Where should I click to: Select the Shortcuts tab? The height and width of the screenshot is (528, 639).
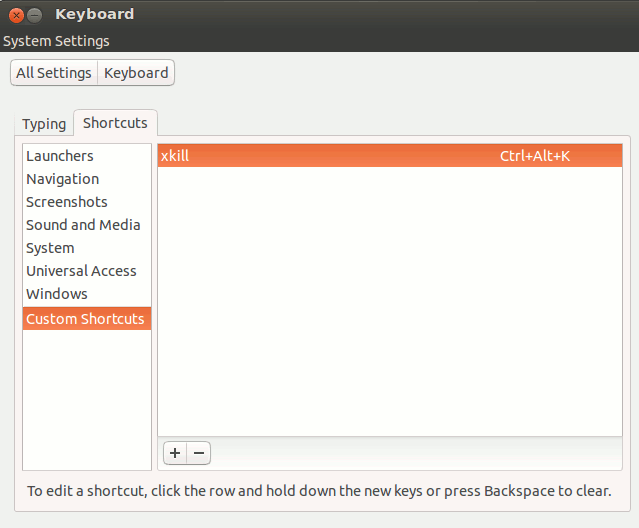coord(115,123)
